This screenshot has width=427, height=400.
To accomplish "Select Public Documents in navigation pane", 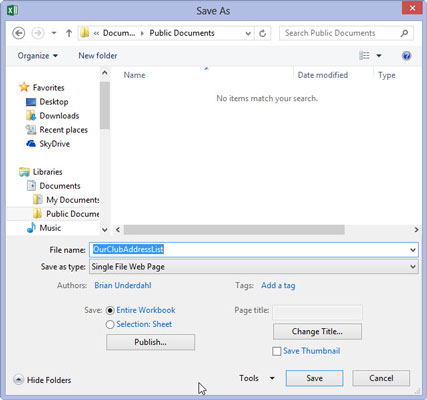I will (x=73, y=214).
